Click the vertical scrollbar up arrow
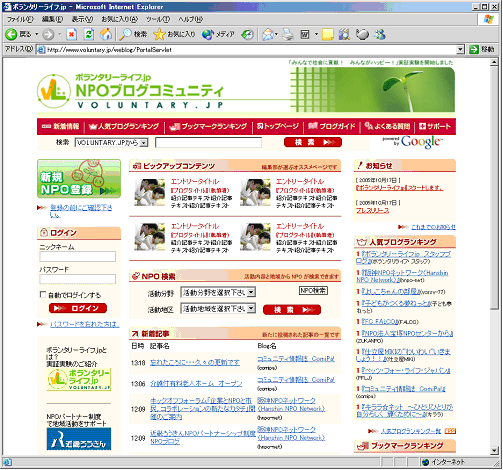The image size is (503, 470). (494, 63)
